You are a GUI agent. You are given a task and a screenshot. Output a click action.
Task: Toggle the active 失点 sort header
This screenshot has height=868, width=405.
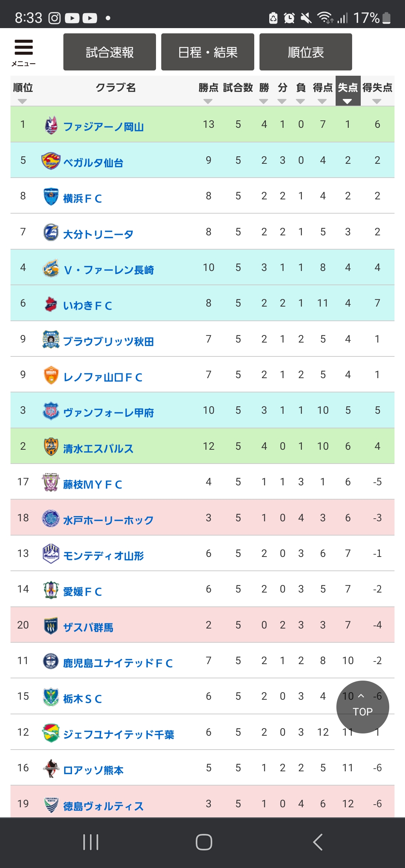pos(348,91)
